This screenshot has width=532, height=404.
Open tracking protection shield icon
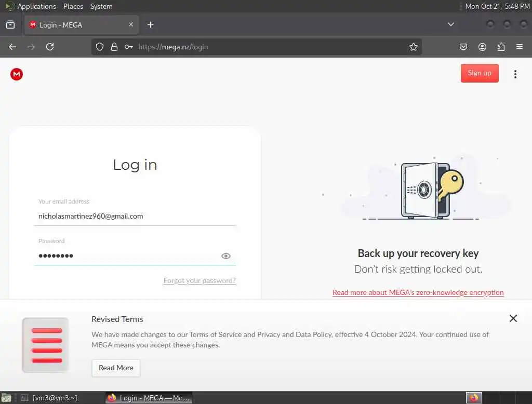point(100,47)
